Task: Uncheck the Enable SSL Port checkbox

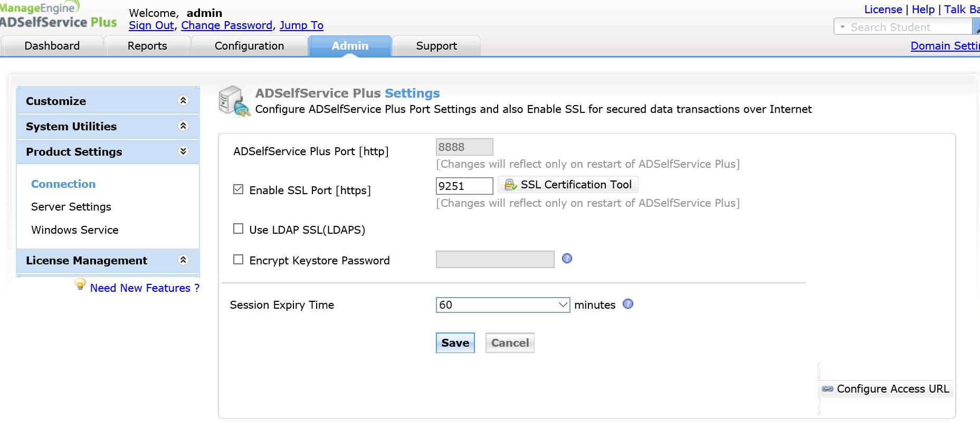Action: pos(239,189)
